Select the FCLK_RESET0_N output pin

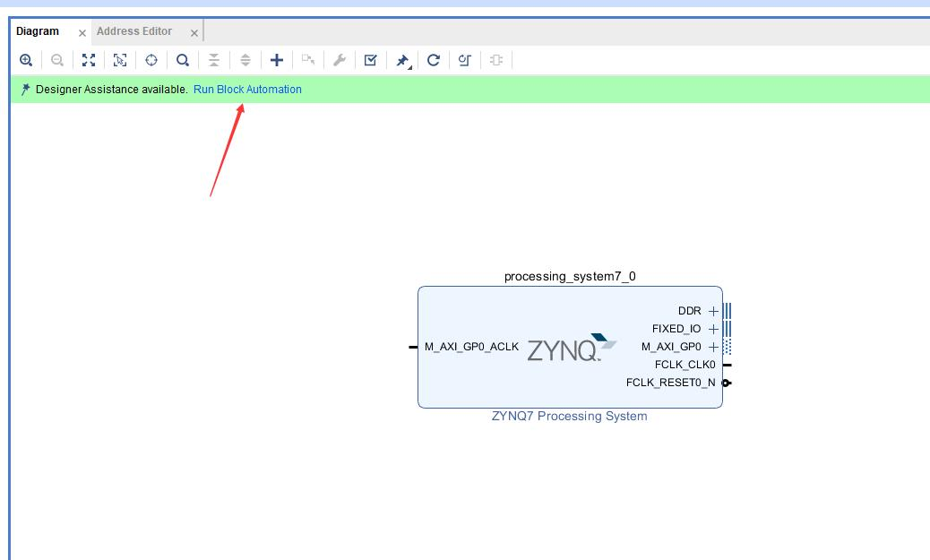[x=727, y=383]
